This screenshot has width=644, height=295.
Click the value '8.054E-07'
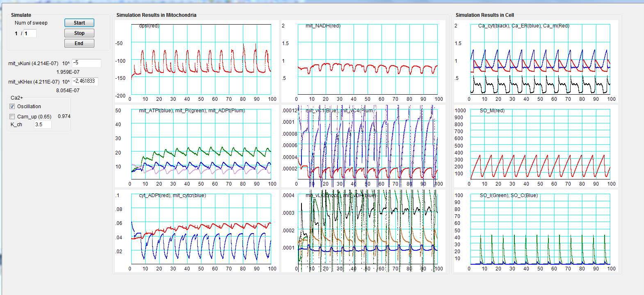[x=68, y=91]
